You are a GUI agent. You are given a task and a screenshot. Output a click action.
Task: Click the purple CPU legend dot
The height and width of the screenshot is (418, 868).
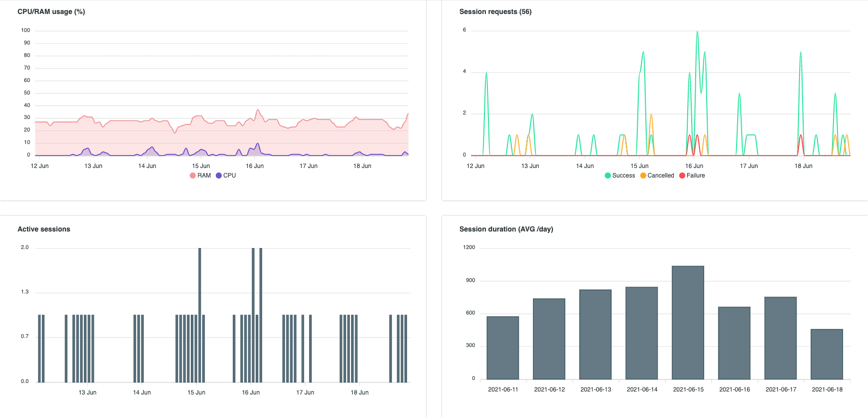[x=219, y=175]
